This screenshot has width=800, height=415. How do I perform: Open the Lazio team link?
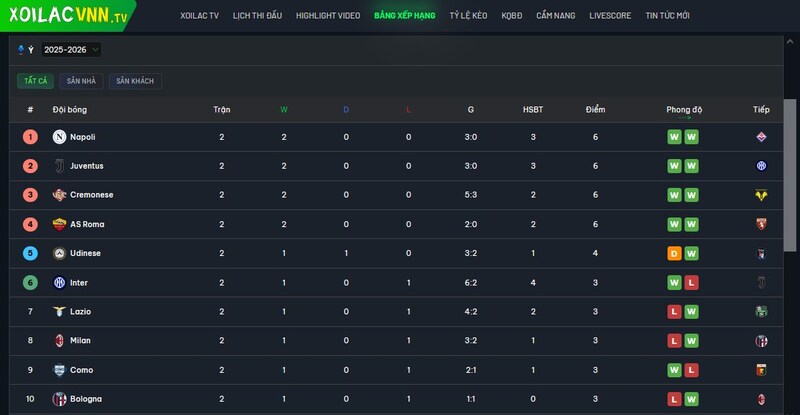[81, 311]
